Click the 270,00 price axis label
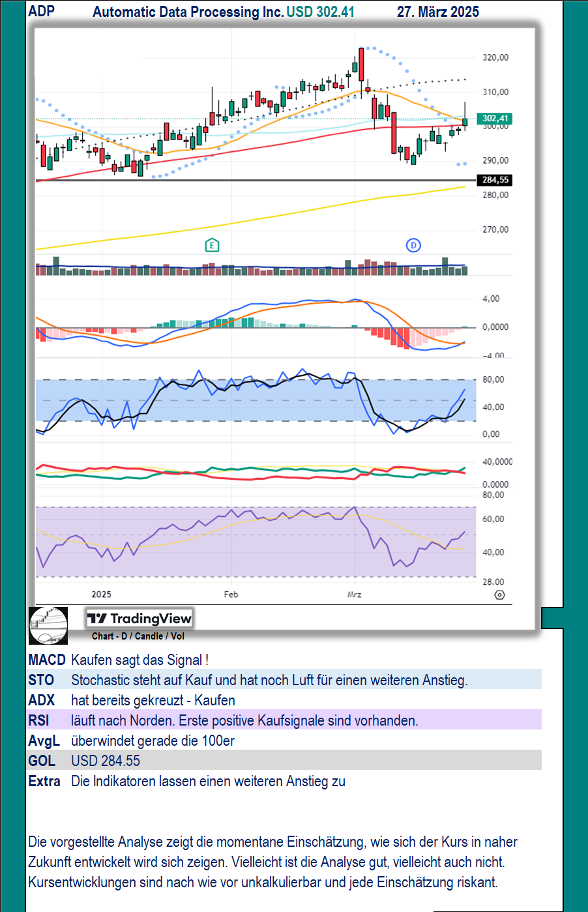The width and height of the screenshot is (588, 912). [495, 229]
